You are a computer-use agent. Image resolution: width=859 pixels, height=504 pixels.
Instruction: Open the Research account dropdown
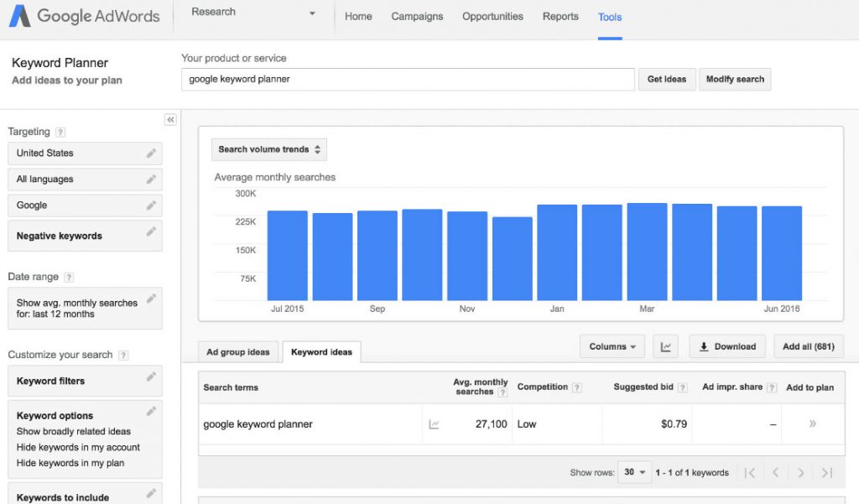253,12
